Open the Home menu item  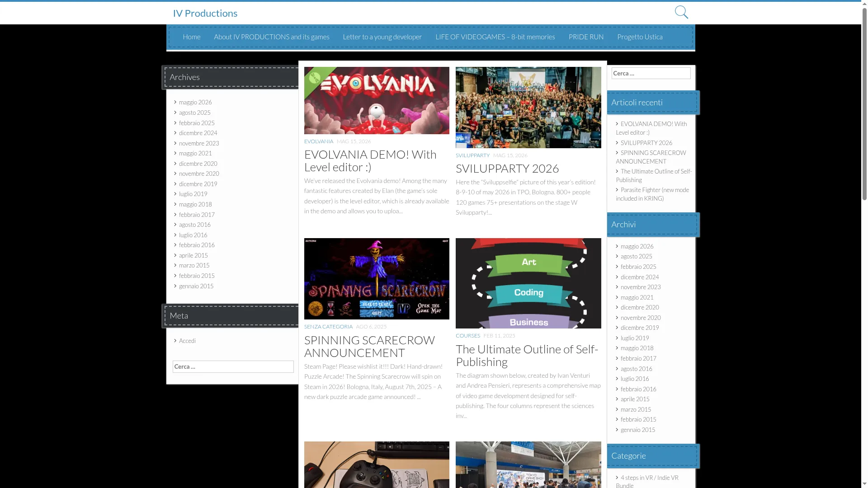tap(192, 37)
